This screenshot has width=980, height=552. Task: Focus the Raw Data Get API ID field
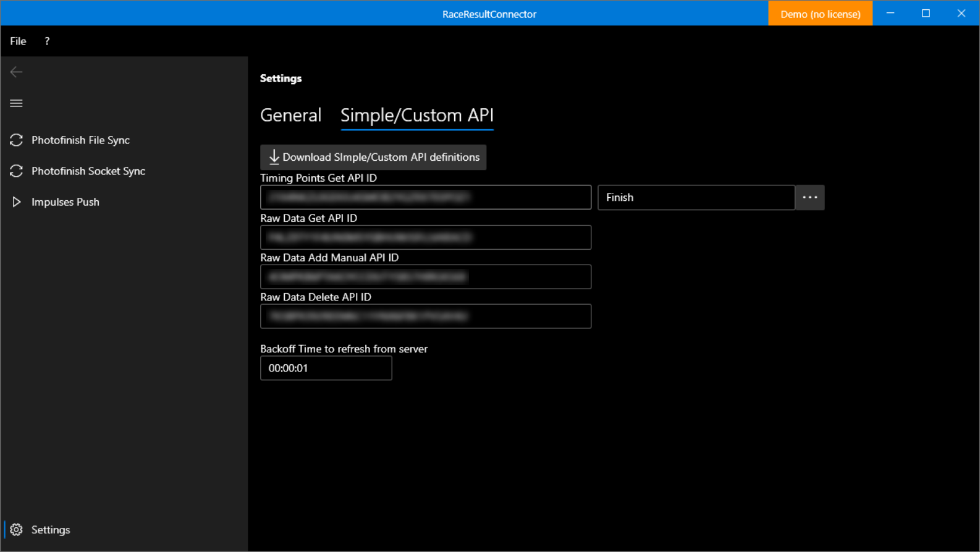click(x=426, y=237)
